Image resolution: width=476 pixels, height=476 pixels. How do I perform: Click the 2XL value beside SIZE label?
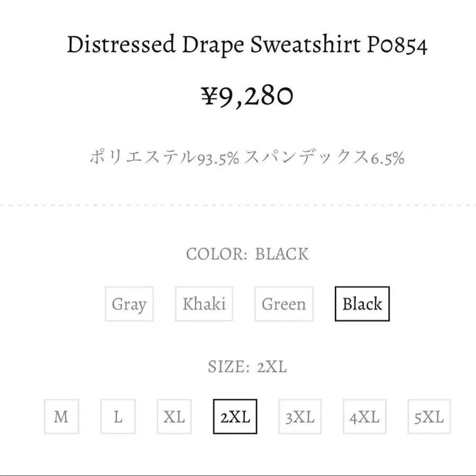click(272, 367)
